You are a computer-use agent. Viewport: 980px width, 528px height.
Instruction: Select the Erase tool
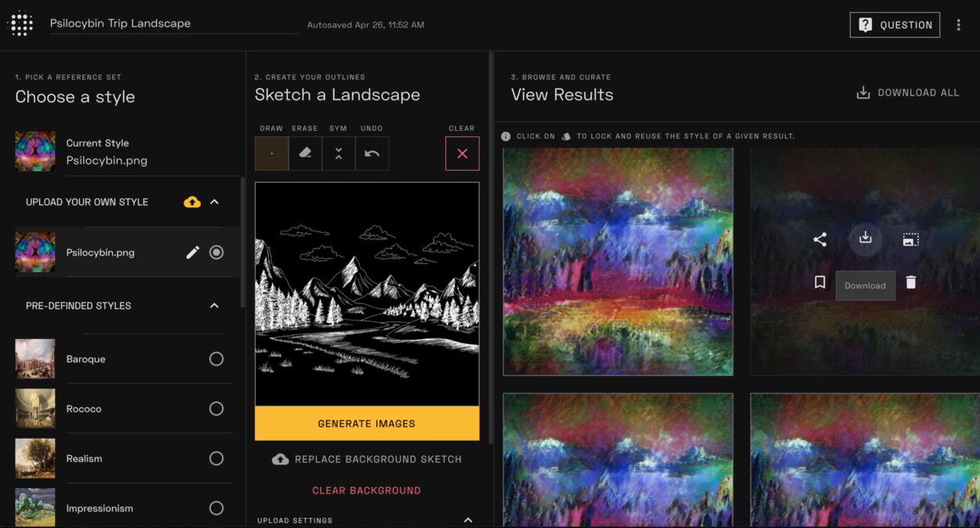pyautogui.click(x=305, y=154)
